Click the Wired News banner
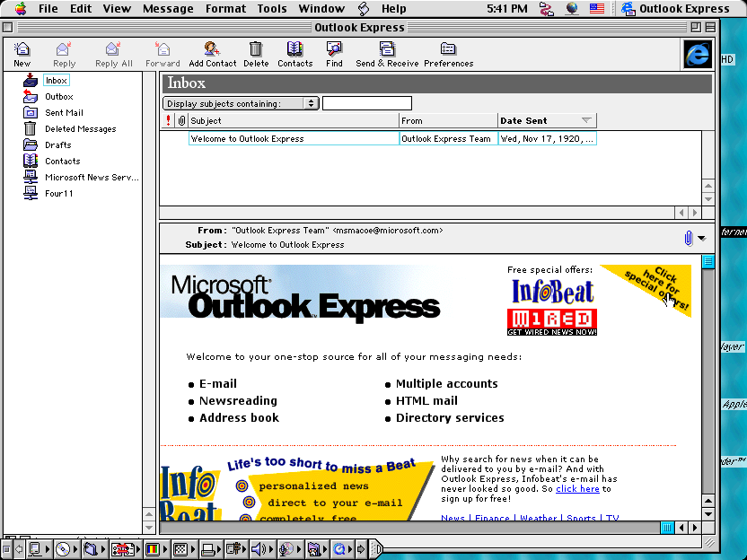The image size is (747, 560). [x=552, y=322]
